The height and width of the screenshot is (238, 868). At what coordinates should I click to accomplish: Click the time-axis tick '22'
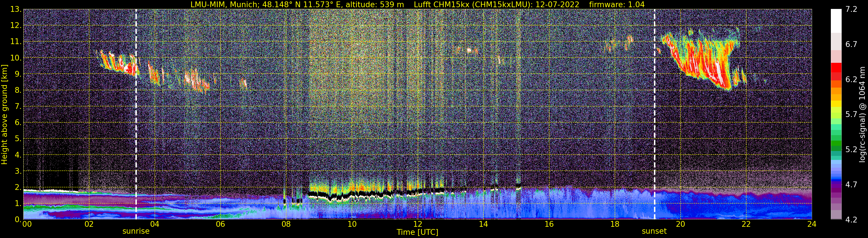[x=746, y=224]
